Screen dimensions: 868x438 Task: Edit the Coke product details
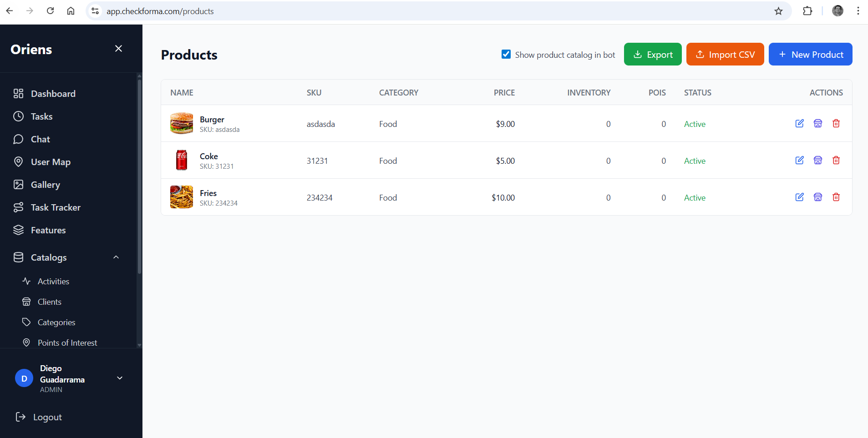click(799, 160)
